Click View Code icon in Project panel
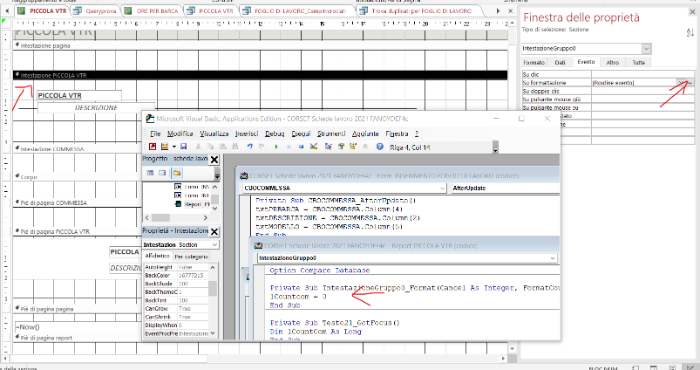700x370 pixels. click(150, 173)
